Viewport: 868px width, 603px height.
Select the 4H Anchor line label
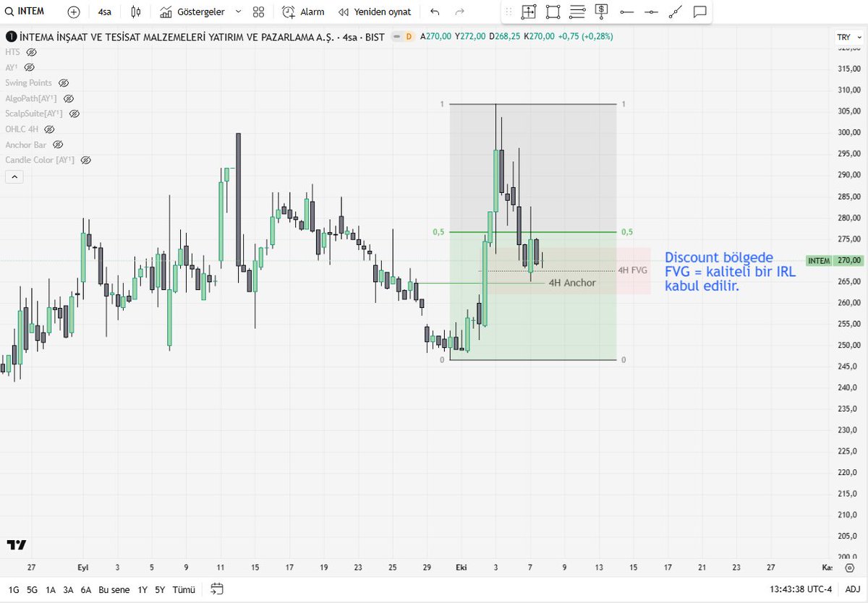point(572,283)
